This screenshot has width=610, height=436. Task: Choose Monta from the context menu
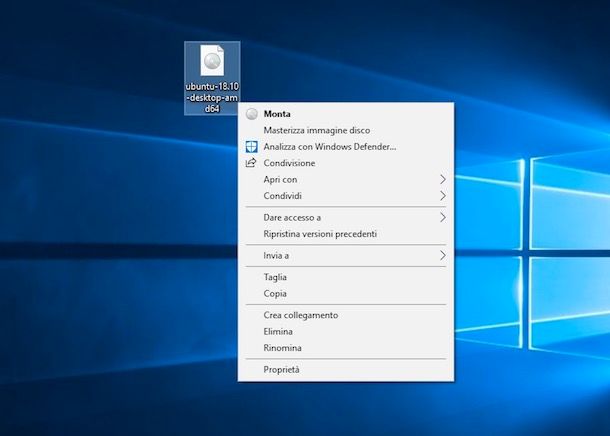(345, 114)
